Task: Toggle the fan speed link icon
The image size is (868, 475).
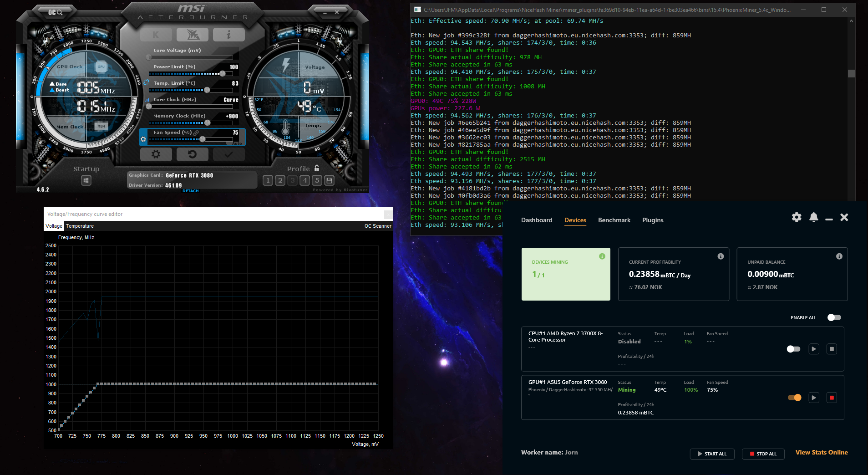Action: [196, 133]
